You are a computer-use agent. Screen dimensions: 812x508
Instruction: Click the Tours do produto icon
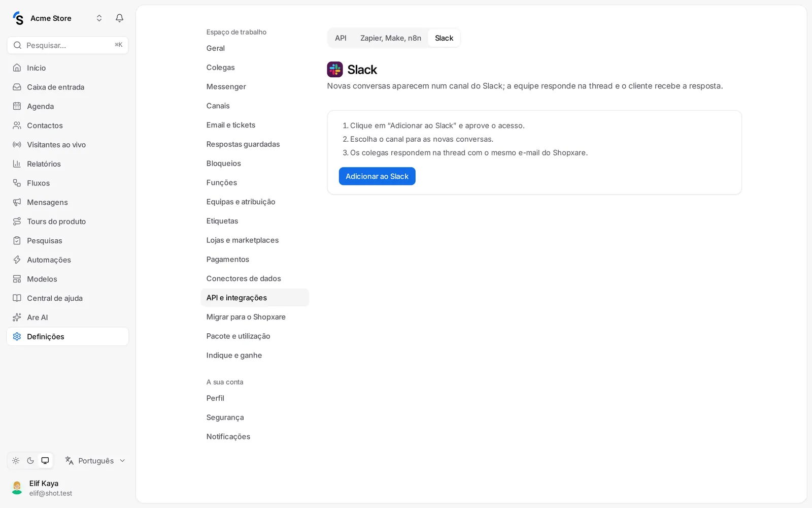[17, 221]
